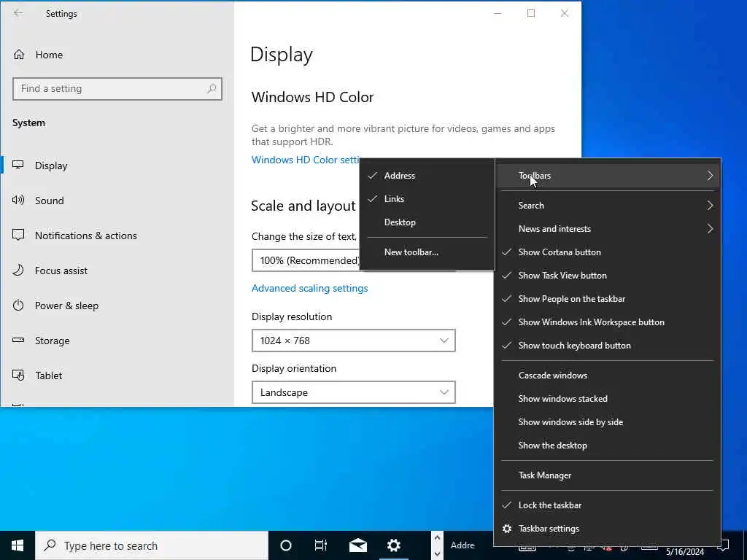Open Taskbar settings
The height and width of the screenshot is (560, 747).
[x=608, y=529]
